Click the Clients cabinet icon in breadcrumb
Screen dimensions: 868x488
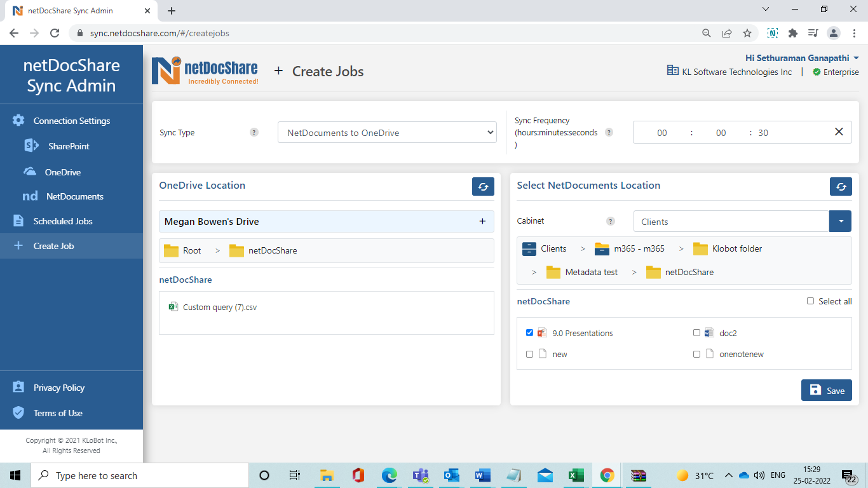pos(529,248)
